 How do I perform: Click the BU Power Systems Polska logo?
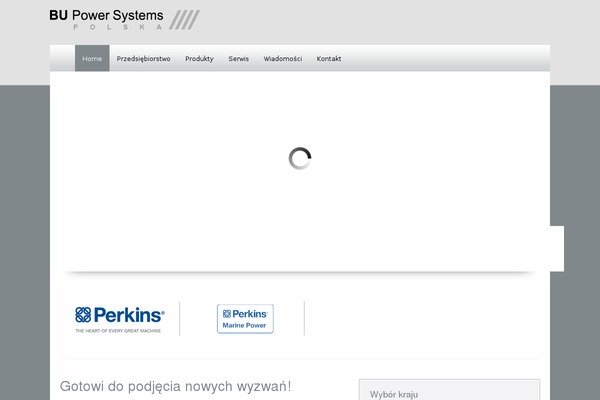pos(124,19)
